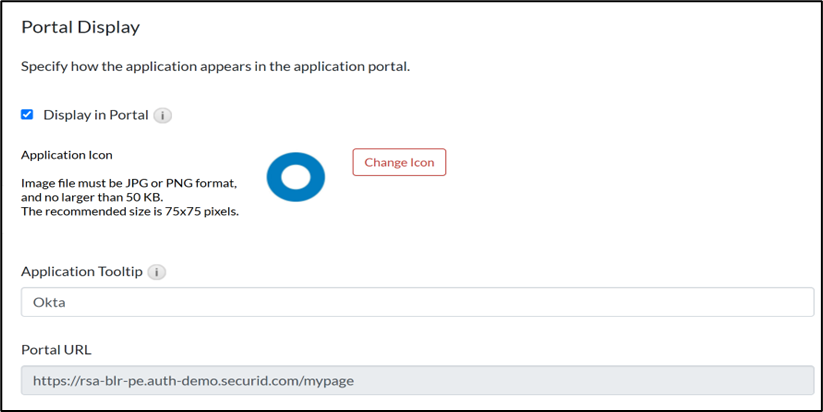Click the 'Application Tooltip' label text
Viewport: 823px width, 412px height.
[83, 272]
